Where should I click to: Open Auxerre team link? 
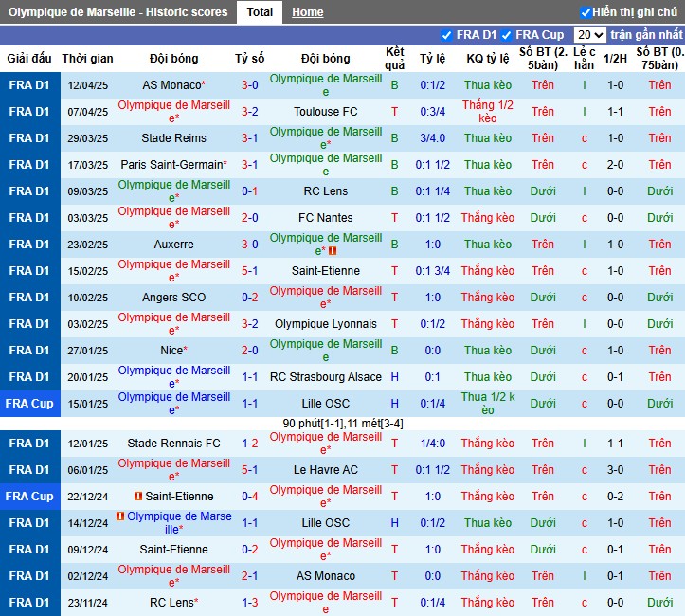(173, 245)
